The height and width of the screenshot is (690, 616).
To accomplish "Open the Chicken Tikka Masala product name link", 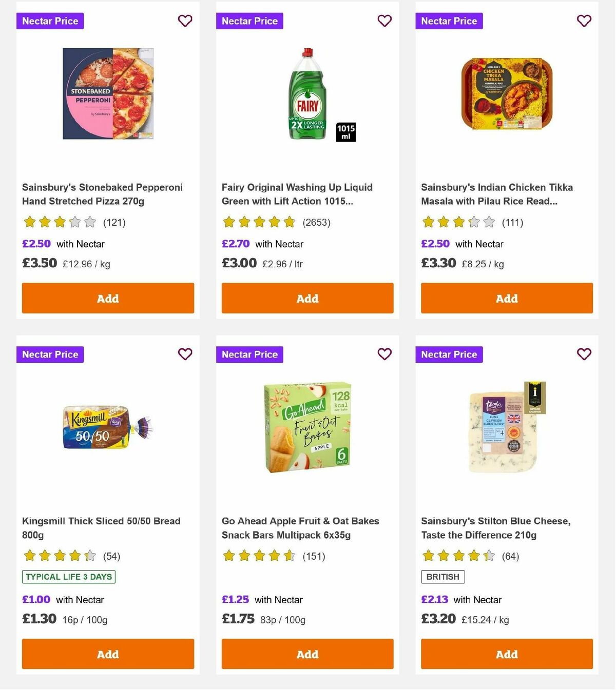I will pyautogui.click(x=496, y=194).
